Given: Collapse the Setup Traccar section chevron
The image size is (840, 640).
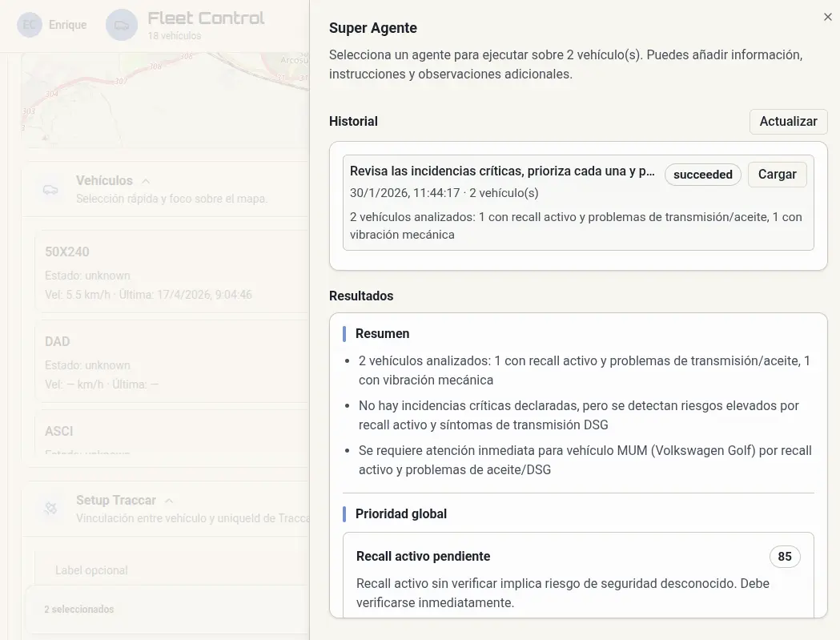Looking at the screenshot, I should click(x=168, y=499).
